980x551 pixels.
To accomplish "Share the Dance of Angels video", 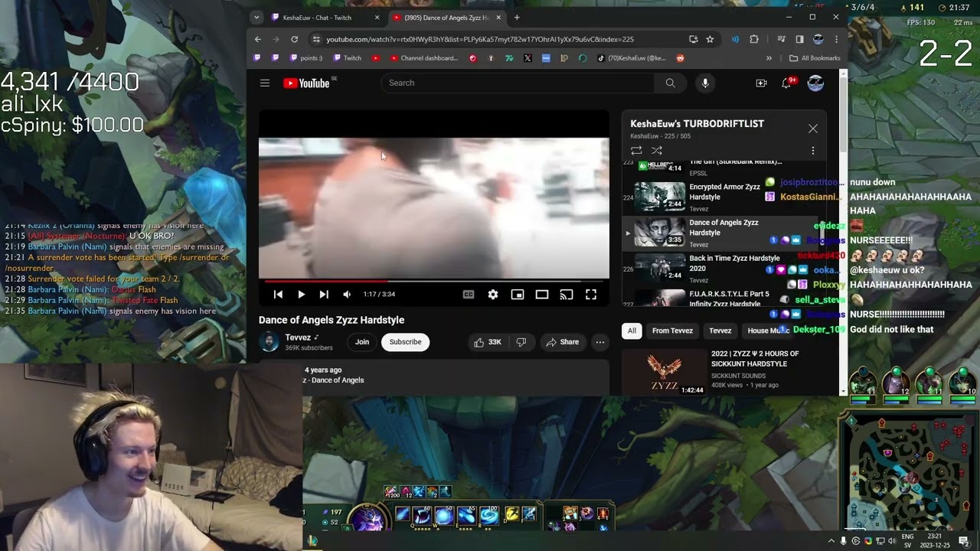I will (x=562, y=342).
